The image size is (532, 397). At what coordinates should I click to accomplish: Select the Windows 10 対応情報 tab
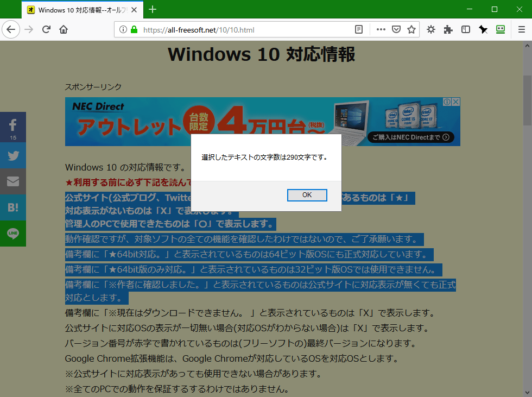pos(83,10)
